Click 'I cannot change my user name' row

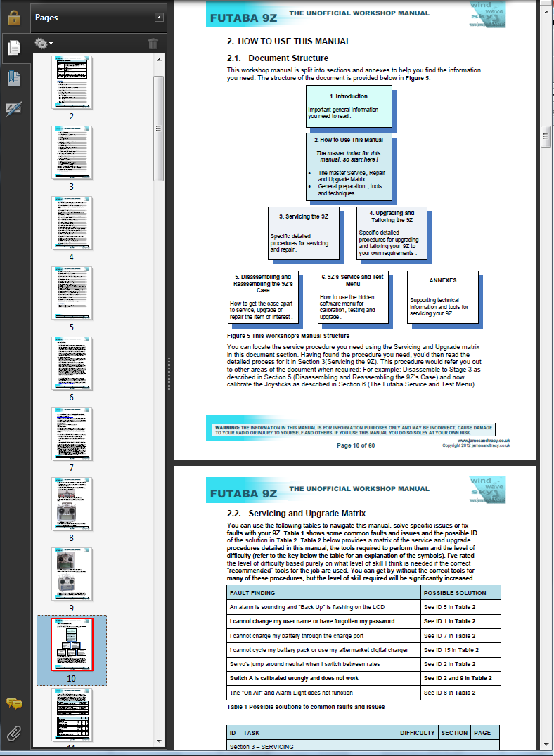[x=323, y=622]
